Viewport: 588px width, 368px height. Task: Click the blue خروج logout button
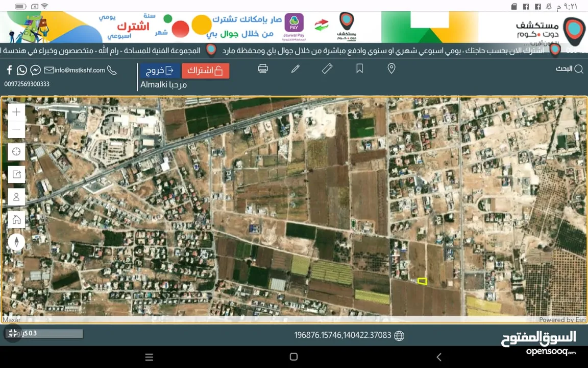(160, 71)
